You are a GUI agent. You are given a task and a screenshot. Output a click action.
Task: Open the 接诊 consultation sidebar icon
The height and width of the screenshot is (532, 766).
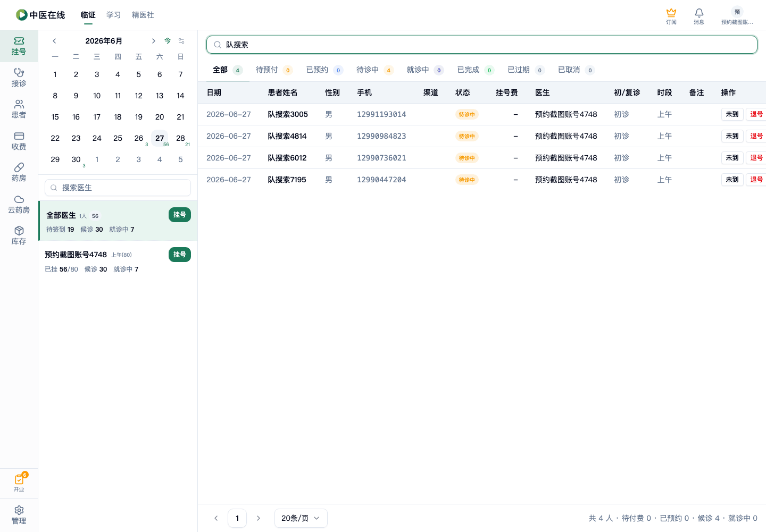click(19, 78)
